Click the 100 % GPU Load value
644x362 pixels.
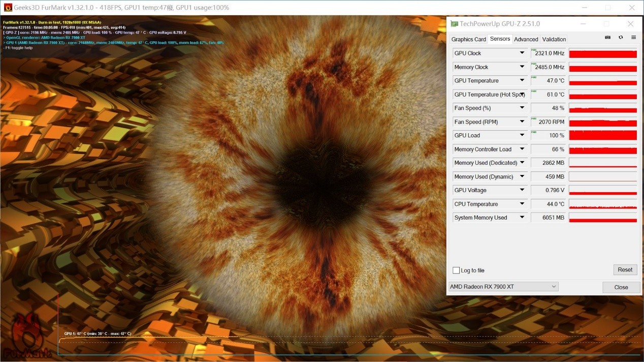tap(548, 135)
